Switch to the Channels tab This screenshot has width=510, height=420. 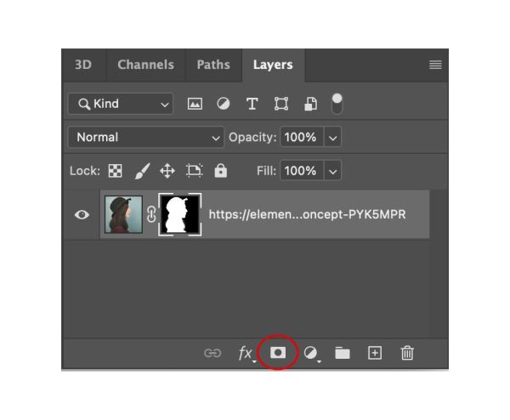[145, 65]
